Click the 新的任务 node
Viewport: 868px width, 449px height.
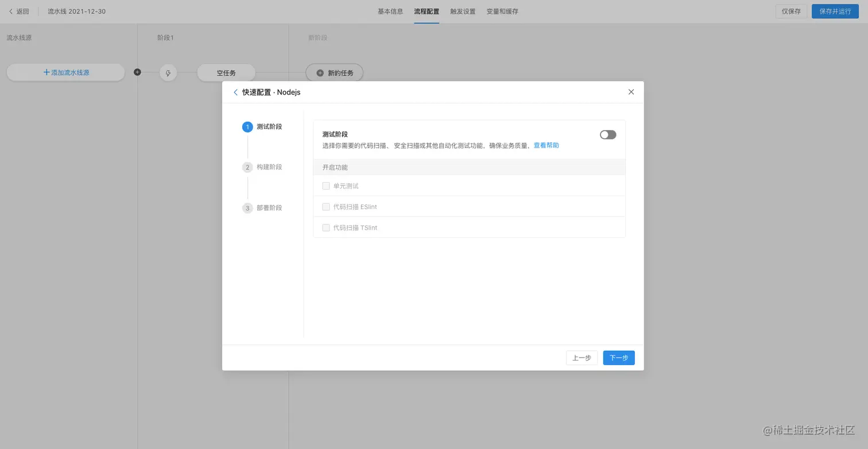pos(334,73)
